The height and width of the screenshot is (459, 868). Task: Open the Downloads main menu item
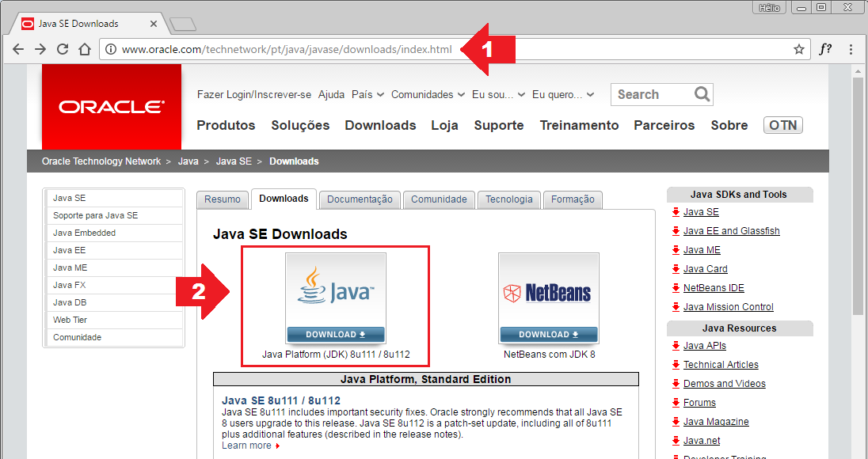tap(380, 126)
